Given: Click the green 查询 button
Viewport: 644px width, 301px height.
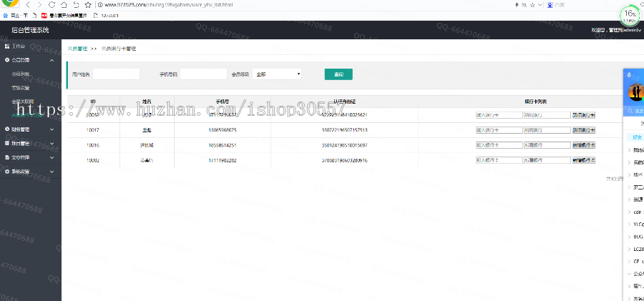Looking at the screenshot, I should [x=338, y=74].
